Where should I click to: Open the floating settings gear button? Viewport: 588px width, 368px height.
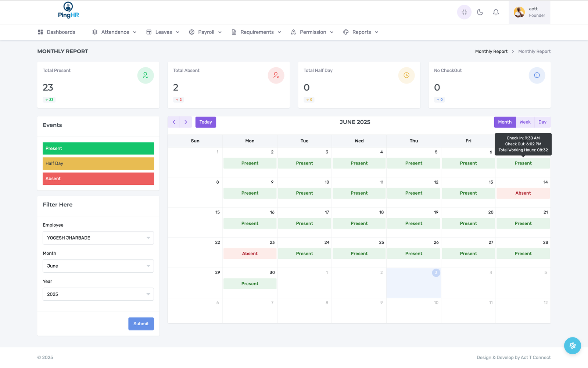pyautogui.click(x=572, y=346)
